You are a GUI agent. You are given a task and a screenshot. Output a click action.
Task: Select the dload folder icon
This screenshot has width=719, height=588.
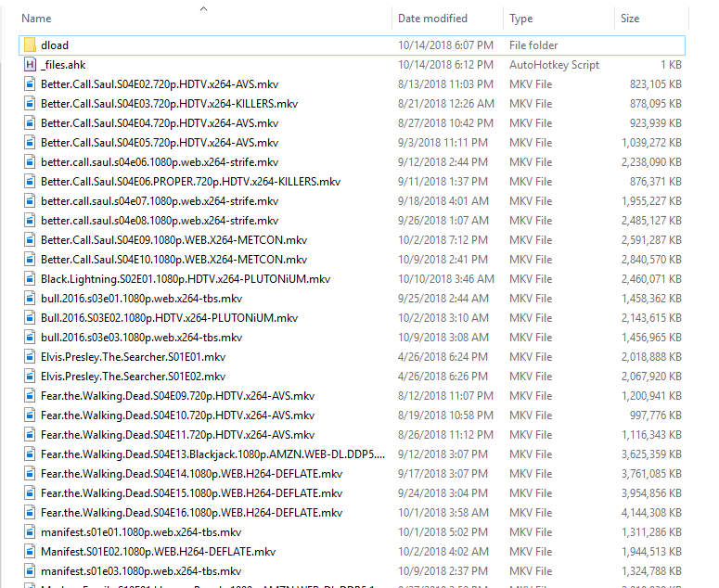coord(30,45)
